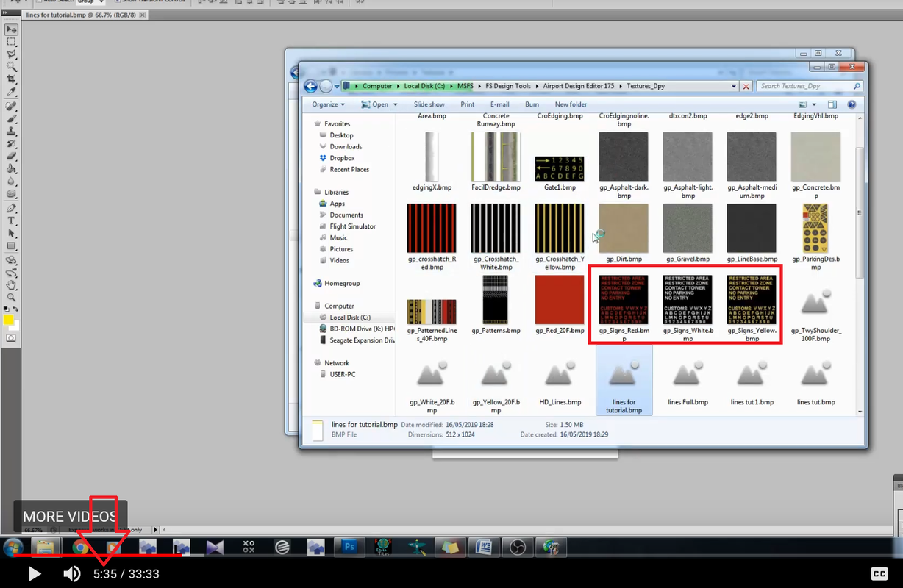Expand the Explorer address bar history dropdown

(x=734, y=86)
